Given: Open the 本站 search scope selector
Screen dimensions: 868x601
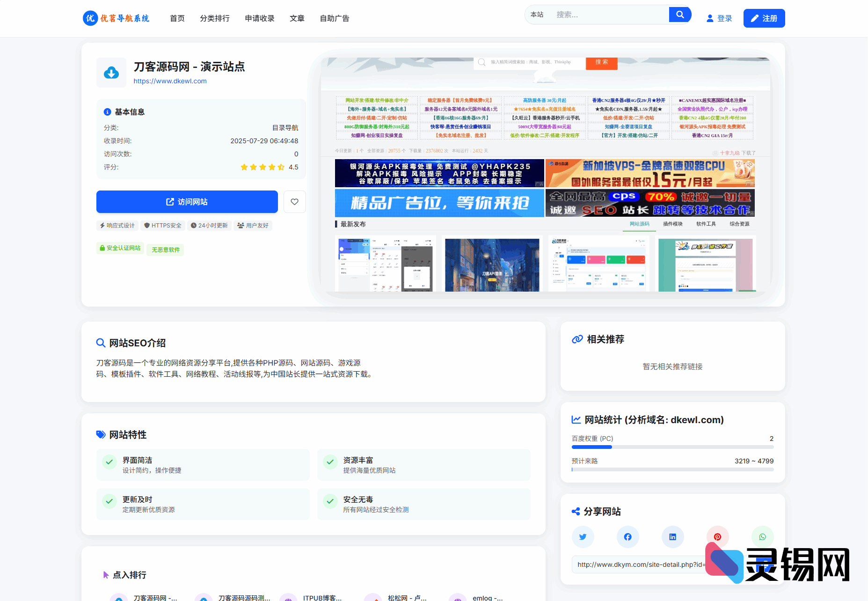Looking at the screenshot, I should [537, 15].
